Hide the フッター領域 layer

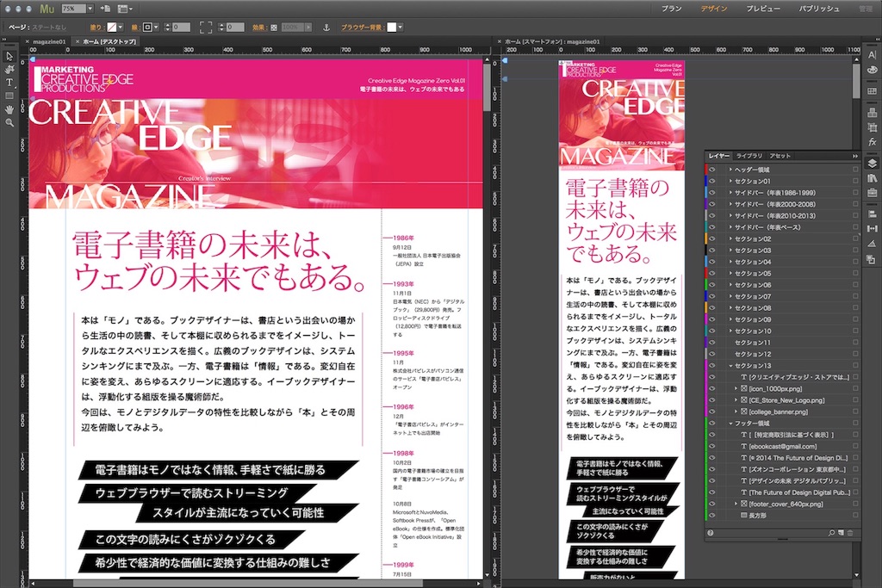click(712, 424)
